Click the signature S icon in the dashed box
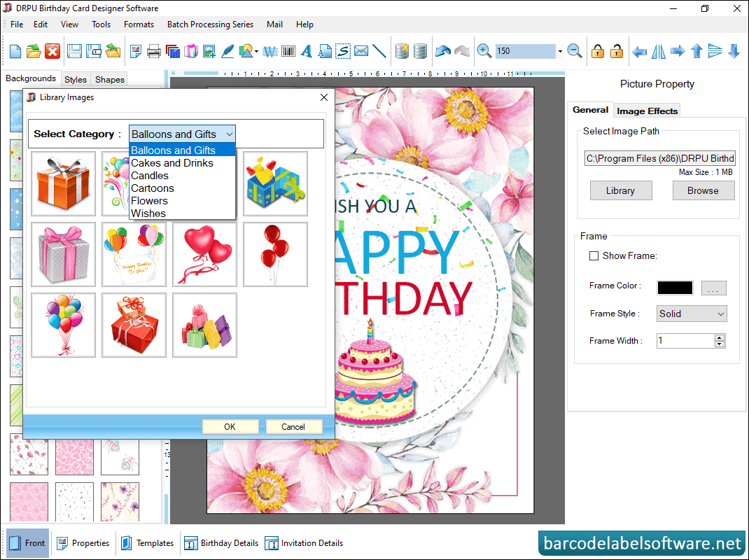This screenshot has height=560, width=749. 343,51
